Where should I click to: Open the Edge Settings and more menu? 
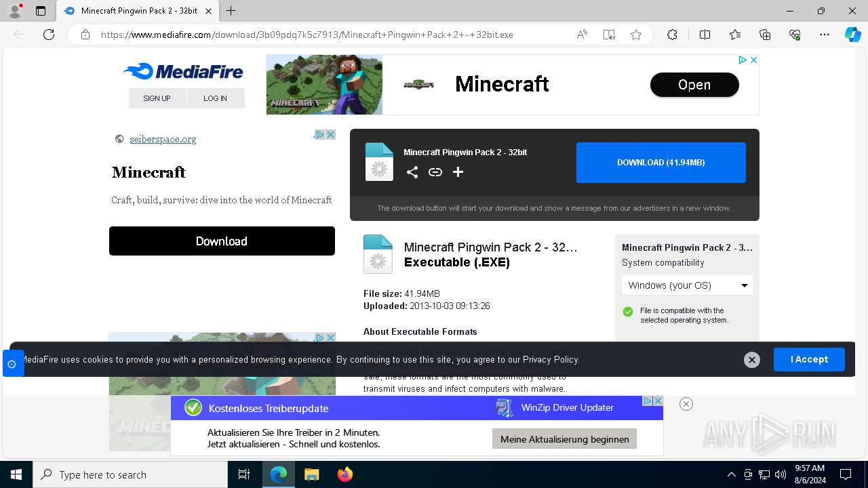coord(825,35)
